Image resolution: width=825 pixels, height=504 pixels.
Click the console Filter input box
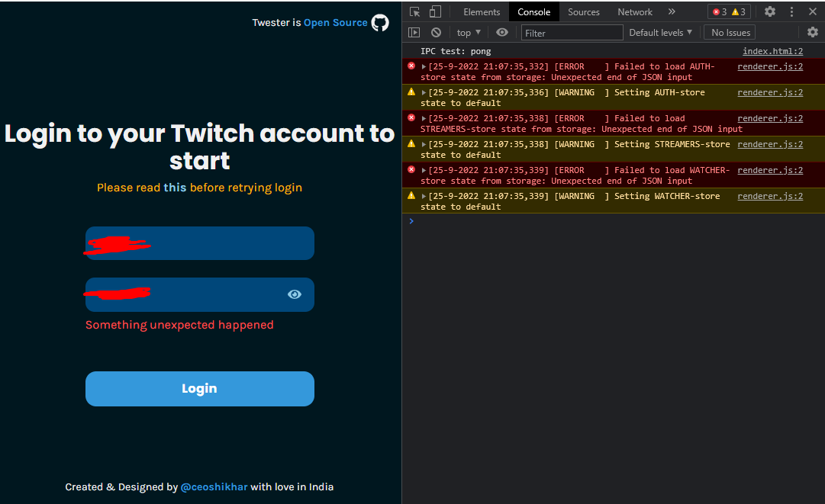[572, 33]
